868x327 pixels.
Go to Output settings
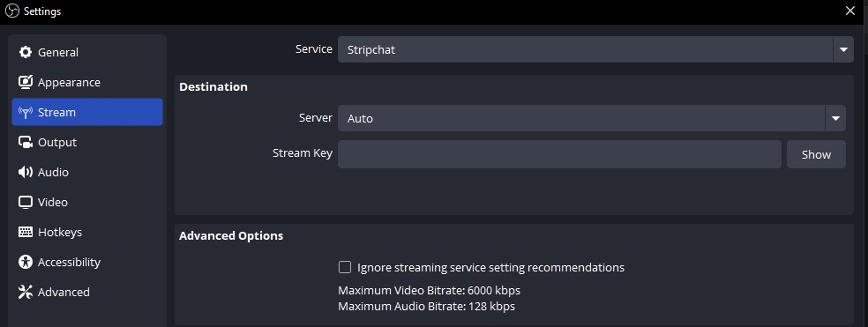(87, 142)
